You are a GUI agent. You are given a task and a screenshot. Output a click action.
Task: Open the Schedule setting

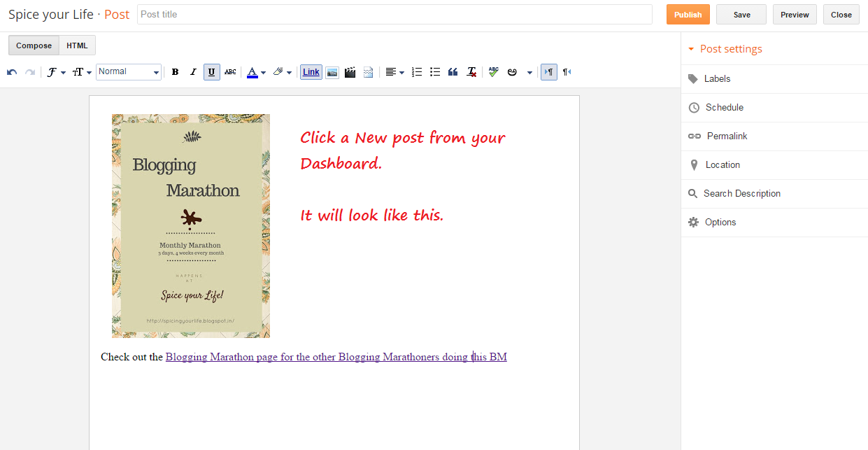pyautogui.click(x=774, y=108)
